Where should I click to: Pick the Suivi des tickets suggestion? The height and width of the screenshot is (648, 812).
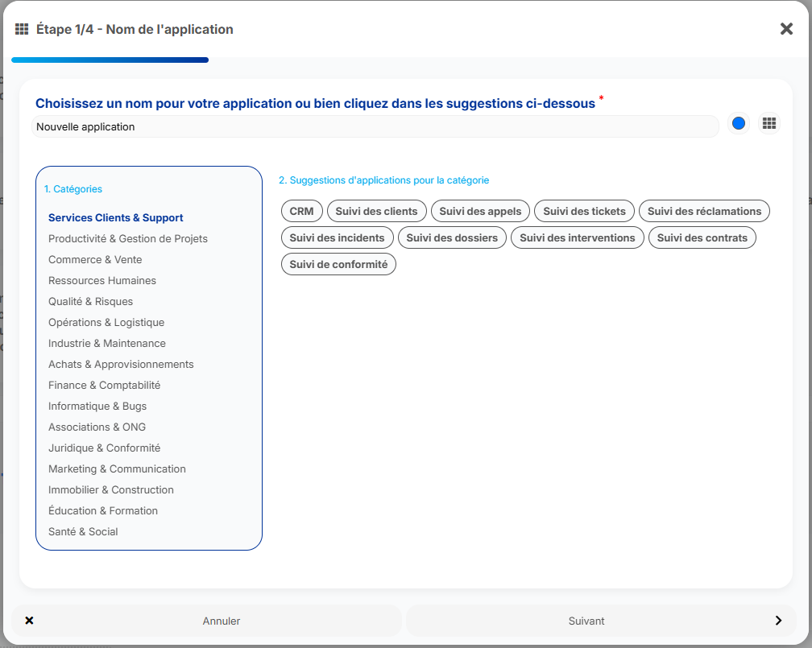pyautogui.click(x=584, y=211)
